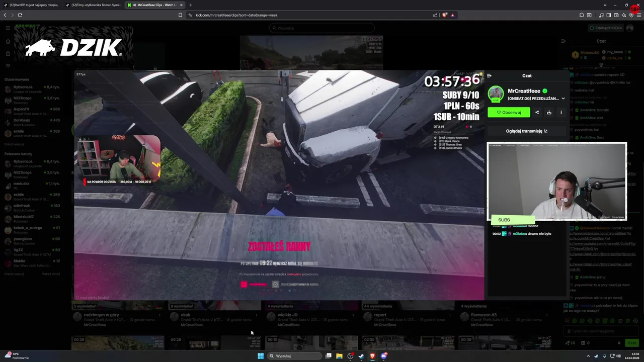
Task: Open MrCreatifeee's avatar with LIVE badge
Action: click(496, 94)
